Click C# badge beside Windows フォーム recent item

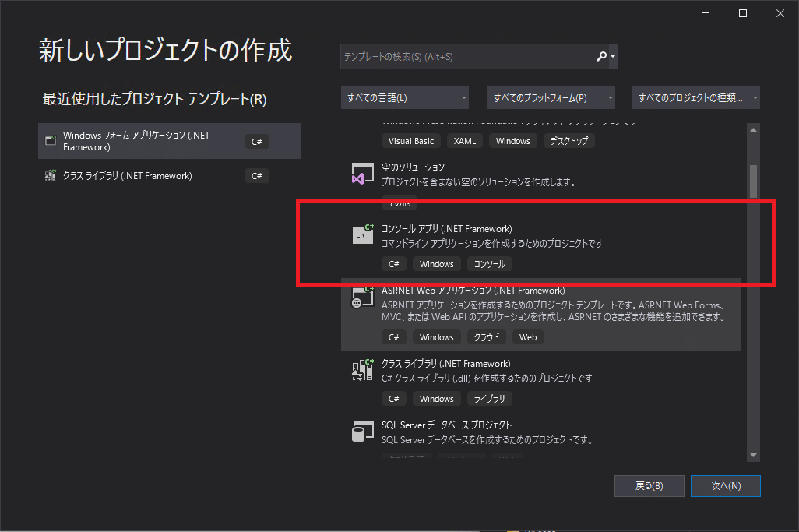pos(256,142)
